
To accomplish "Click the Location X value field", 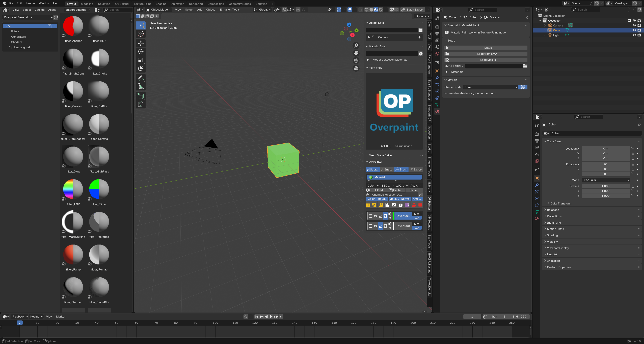I will [x=605, y=149].
